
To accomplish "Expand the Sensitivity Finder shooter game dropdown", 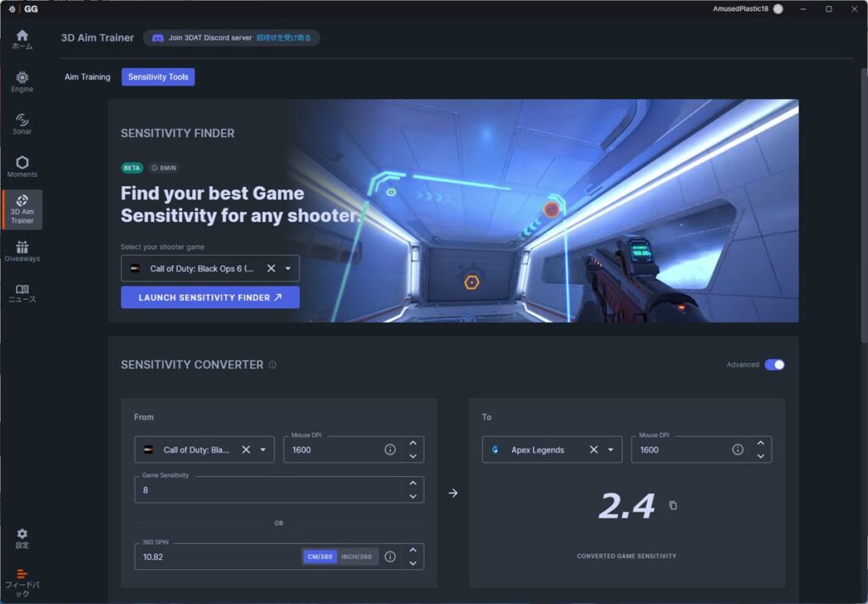I will coord(288,269).
